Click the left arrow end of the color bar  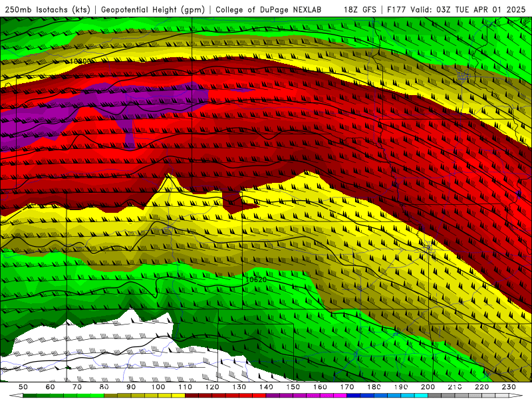point(16,396)
